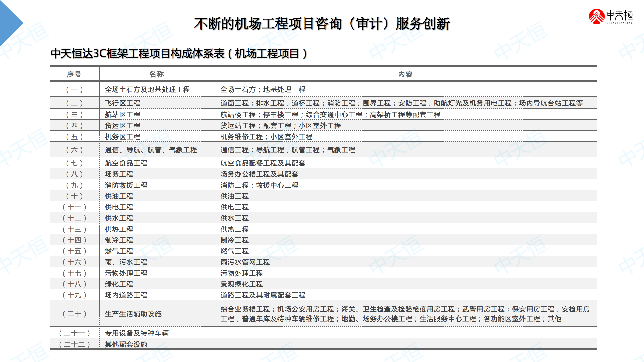The width and height of the screenshot is (644, 362).
Task: Click the 序号 column header
Action: [74, 74]
